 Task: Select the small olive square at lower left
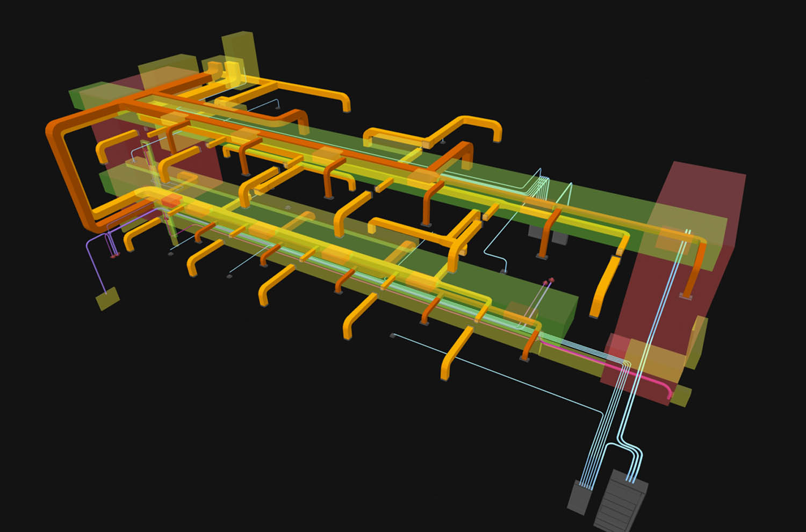107,298
